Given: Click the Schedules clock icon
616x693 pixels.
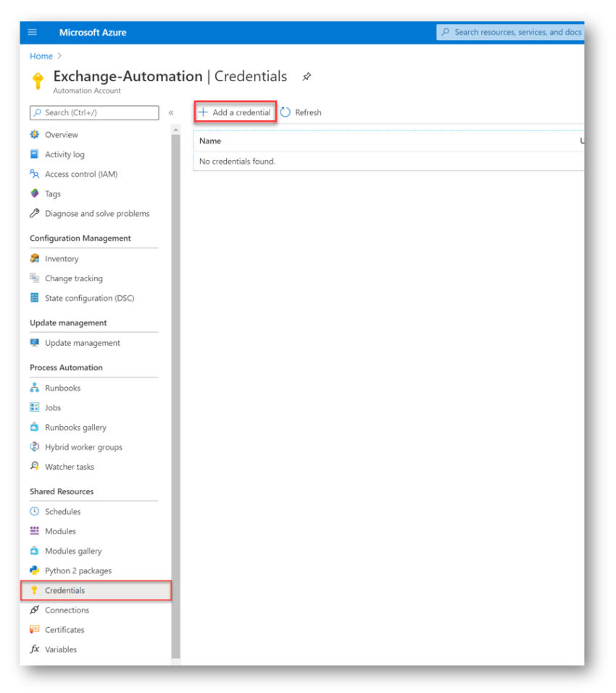Looking at the screenshot, I should pyautogui.click(x=35, y=511).
